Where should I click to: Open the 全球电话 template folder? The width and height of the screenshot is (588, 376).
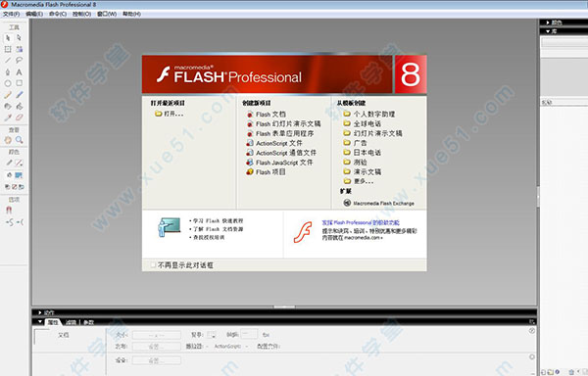click(x=363, y=123)
